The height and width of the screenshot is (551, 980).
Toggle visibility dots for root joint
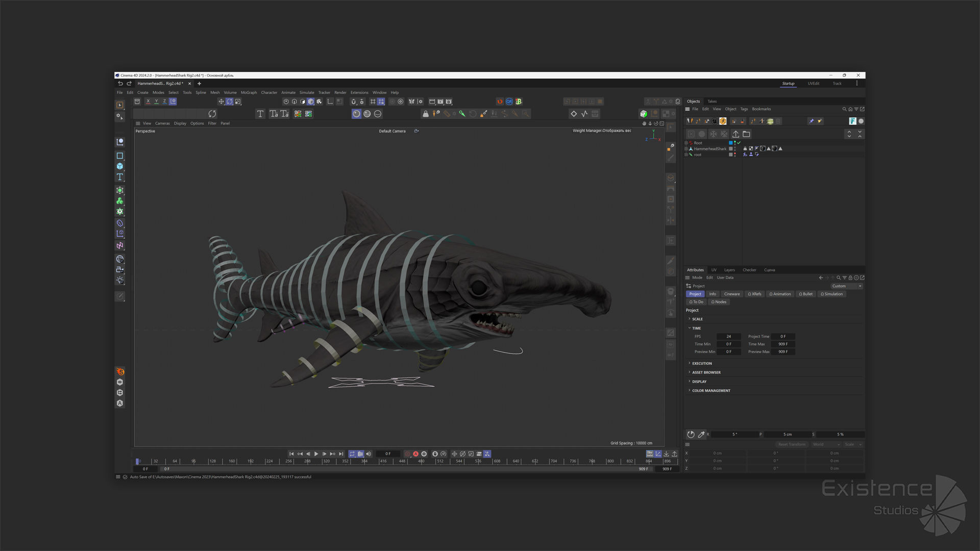click(735, 155)
